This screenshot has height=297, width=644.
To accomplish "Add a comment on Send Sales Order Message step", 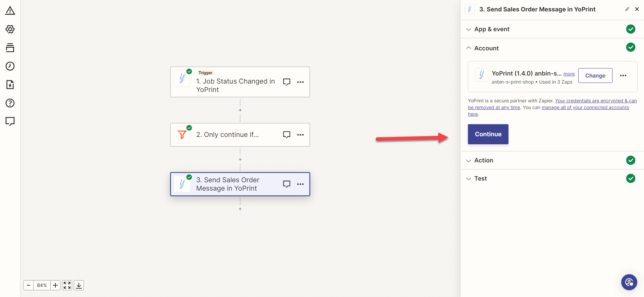I will [286, 184].
